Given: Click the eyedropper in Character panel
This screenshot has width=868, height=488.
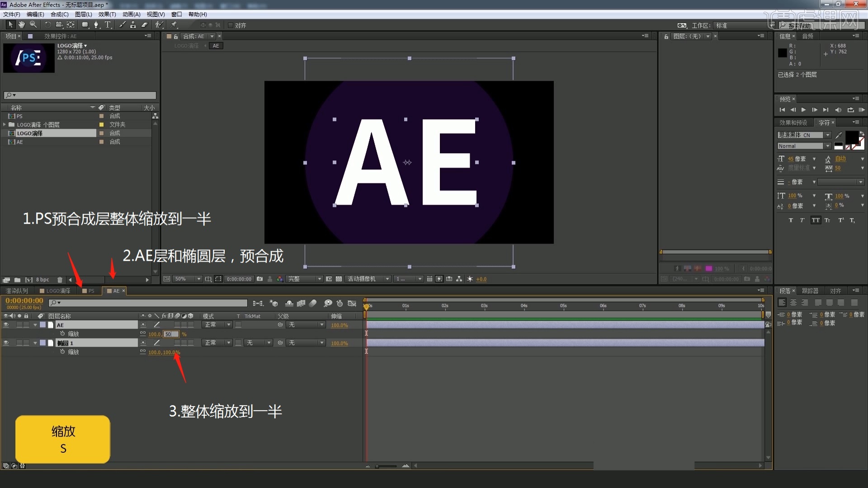Looking at the screenshot, I should coord(839,135).
